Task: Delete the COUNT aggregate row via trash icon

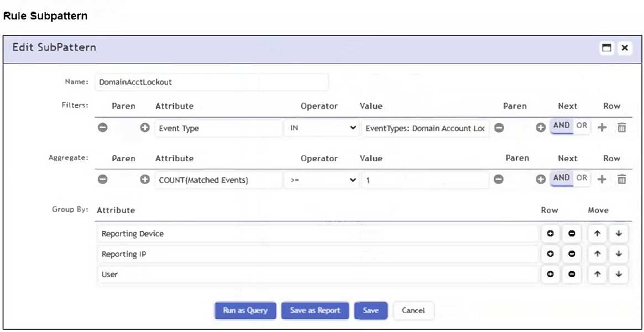Action: point(621,179)
